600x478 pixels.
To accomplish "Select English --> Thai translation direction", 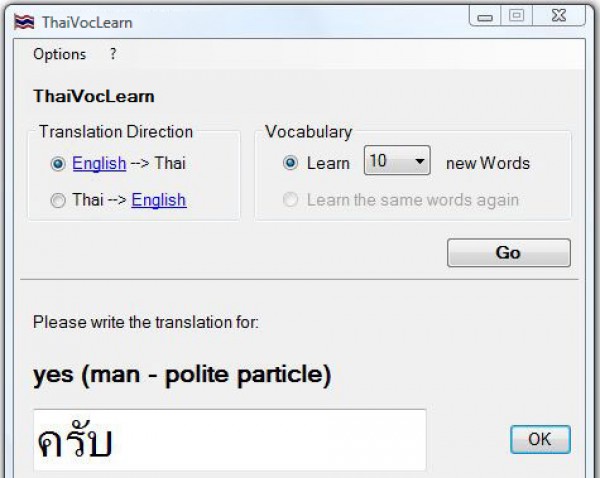I will coord(58,164).
